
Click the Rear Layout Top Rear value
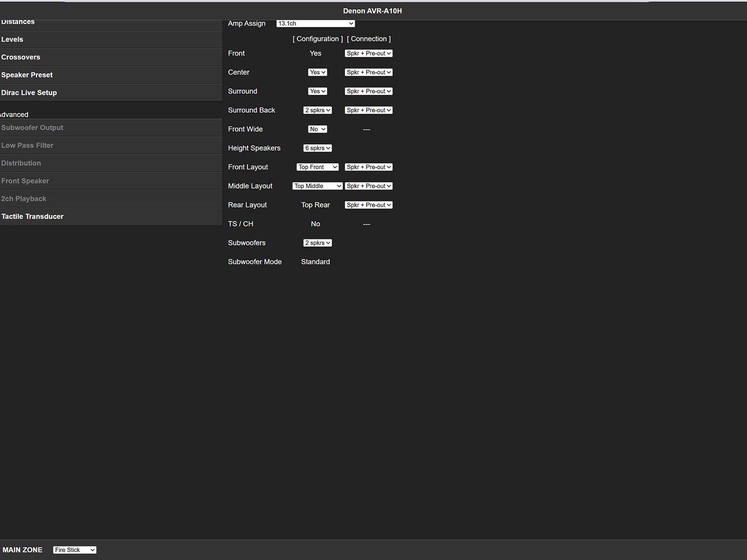(316, 205)
